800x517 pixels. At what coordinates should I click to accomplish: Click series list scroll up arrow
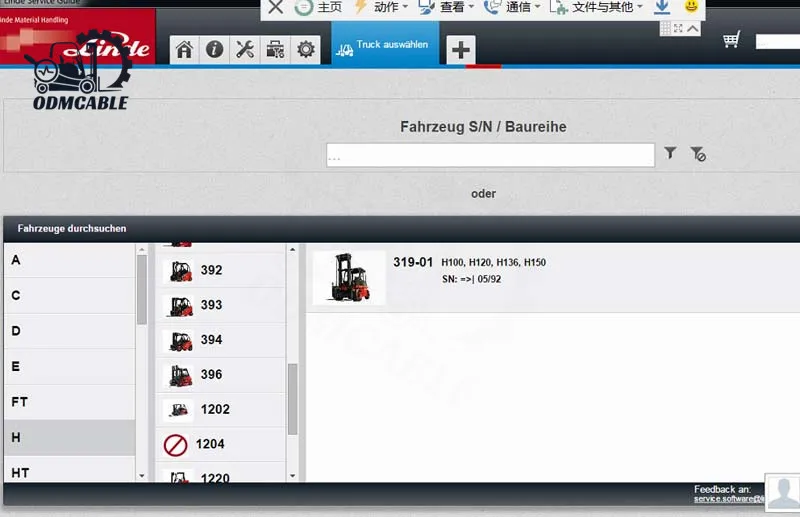(x=292, y=250)
